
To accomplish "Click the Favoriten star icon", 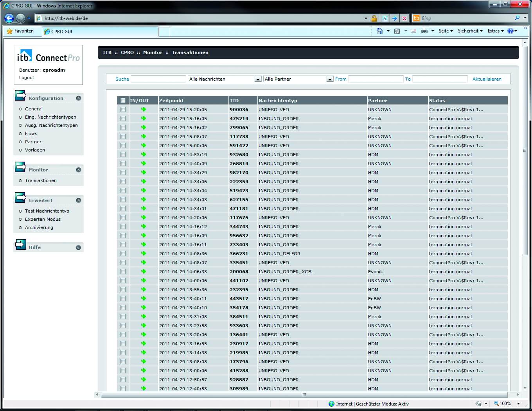I will pyautogui.click(x=10, y=31).
